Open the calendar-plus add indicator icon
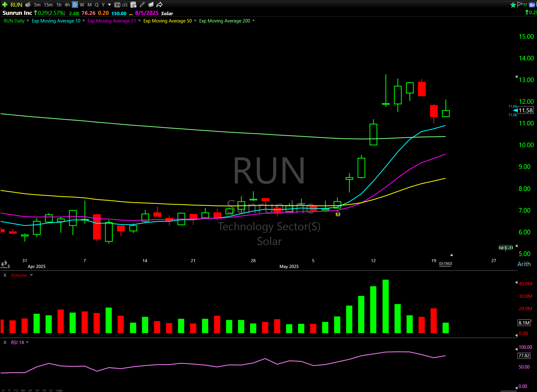 click(133, 5)
